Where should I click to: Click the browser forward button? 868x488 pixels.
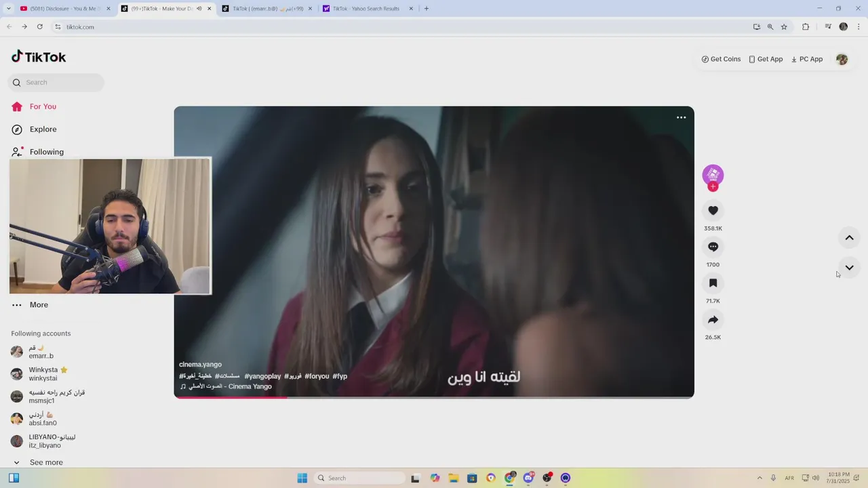tap(24, 27)
